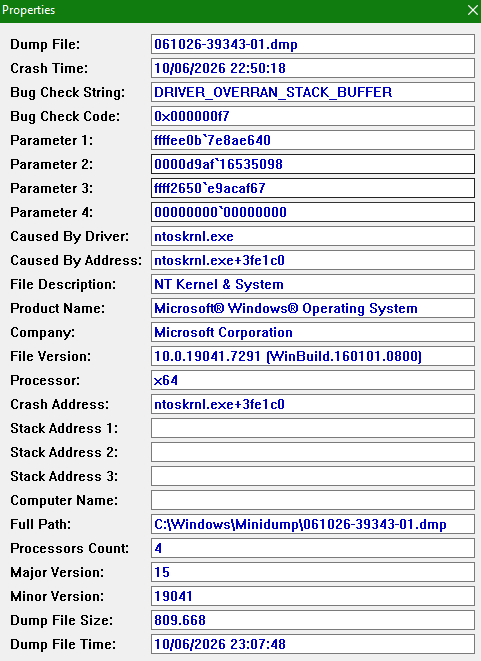The width and height of the screenshot is (481, 661).
Task: Click the "Dump File:" label
Action: [45, 44]
